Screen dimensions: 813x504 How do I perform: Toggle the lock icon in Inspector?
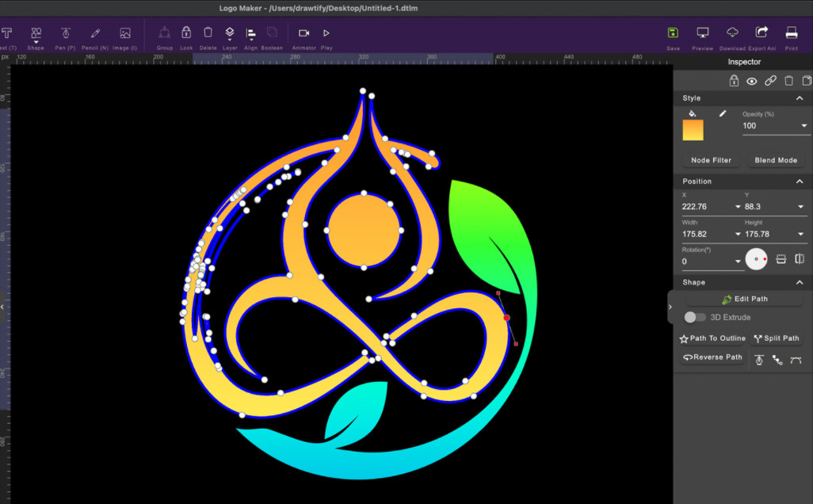tap(734, 81)
